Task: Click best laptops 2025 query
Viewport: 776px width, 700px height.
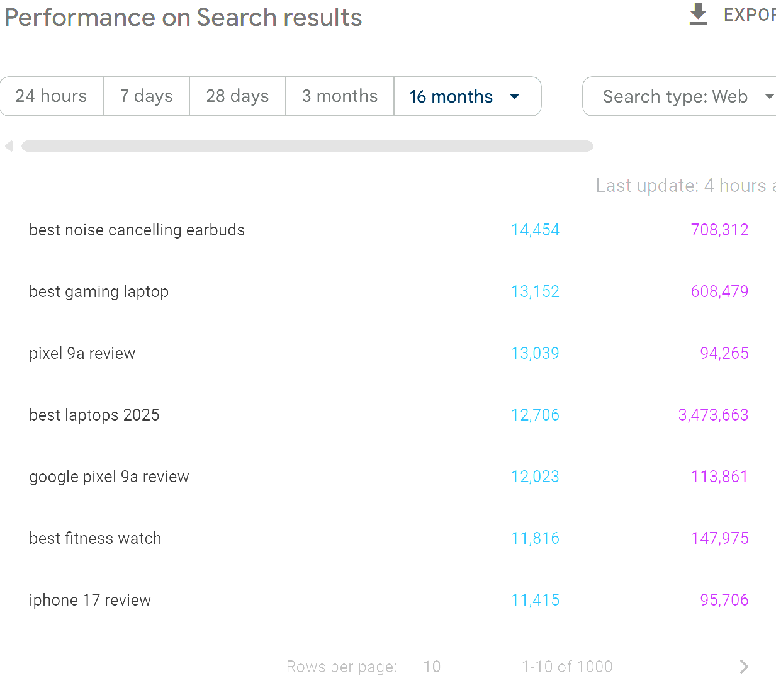Action: click(94, 415)
